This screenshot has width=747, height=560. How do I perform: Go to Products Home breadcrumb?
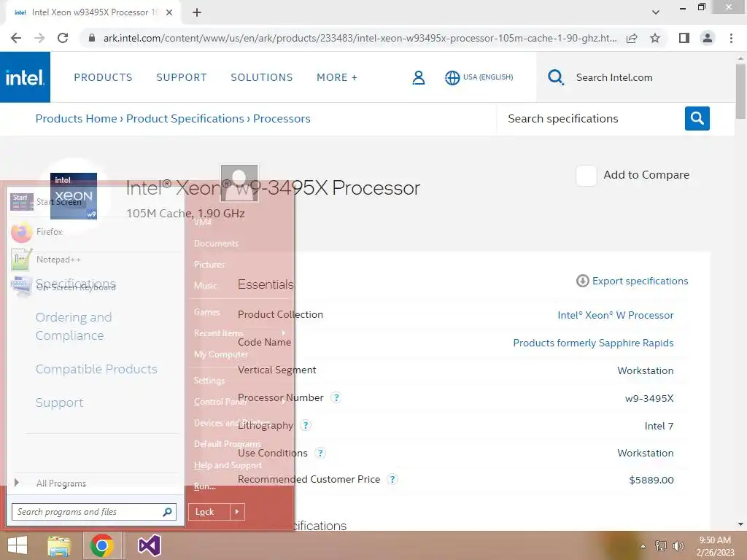(x=76, y=119)
